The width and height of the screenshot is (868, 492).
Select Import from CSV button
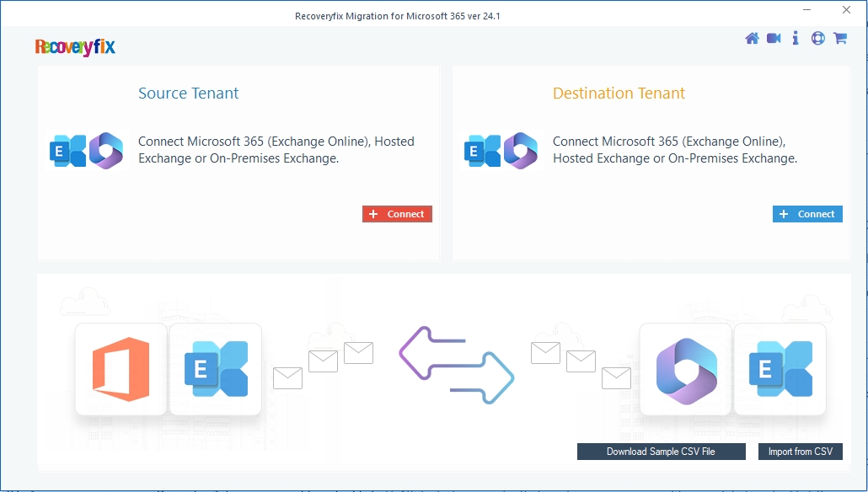tap(800, 452)
